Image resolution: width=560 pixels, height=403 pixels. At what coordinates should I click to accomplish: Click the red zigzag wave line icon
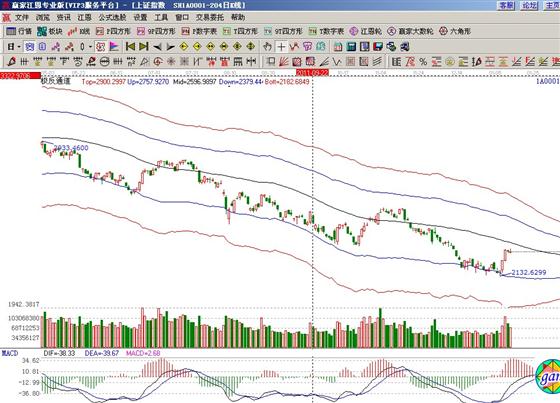(x=294, y=47)
